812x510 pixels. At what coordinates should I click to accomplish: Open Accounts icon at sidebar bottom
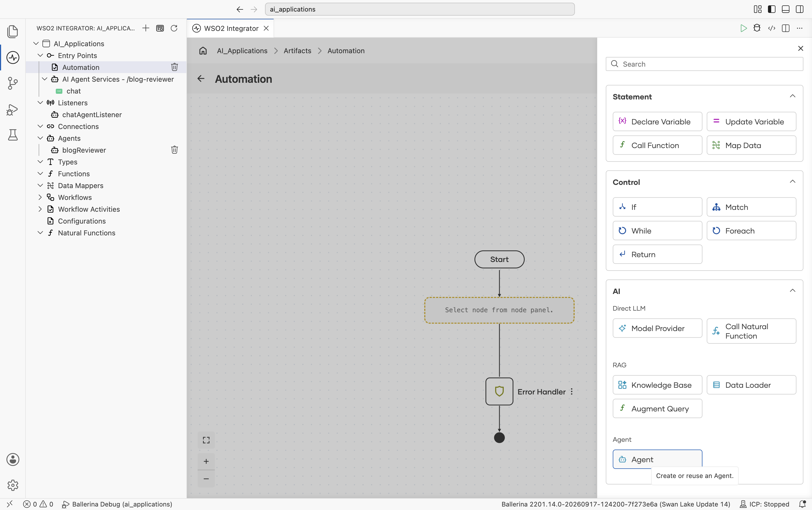(x=12, y=459)
